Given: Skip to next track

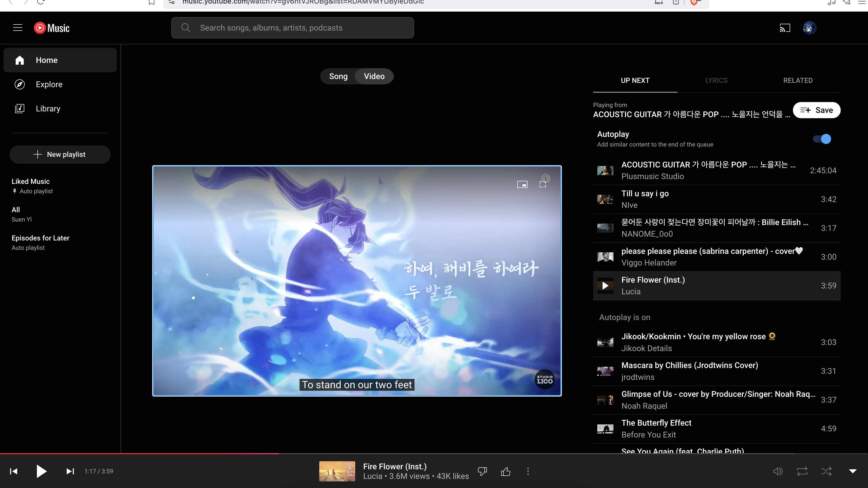Looking at the screenshot, I should (70, 471).
